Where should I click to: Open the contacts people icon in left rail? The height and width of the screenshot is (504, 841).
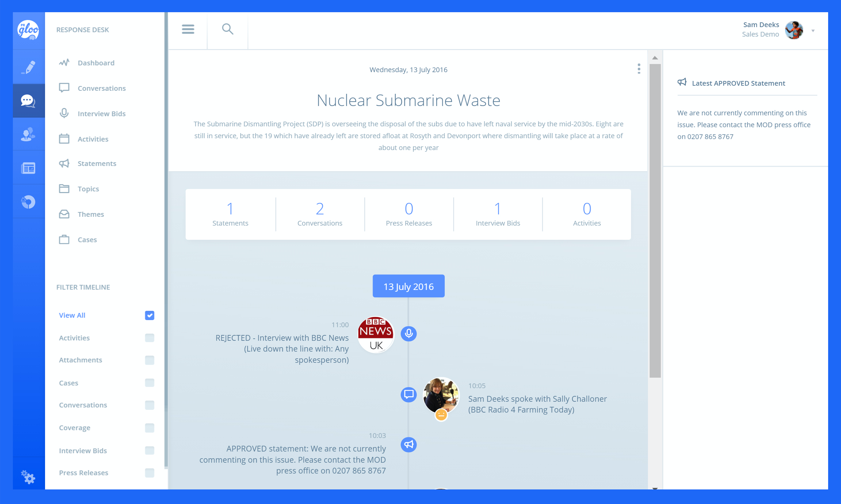click(x=28, y=134)
